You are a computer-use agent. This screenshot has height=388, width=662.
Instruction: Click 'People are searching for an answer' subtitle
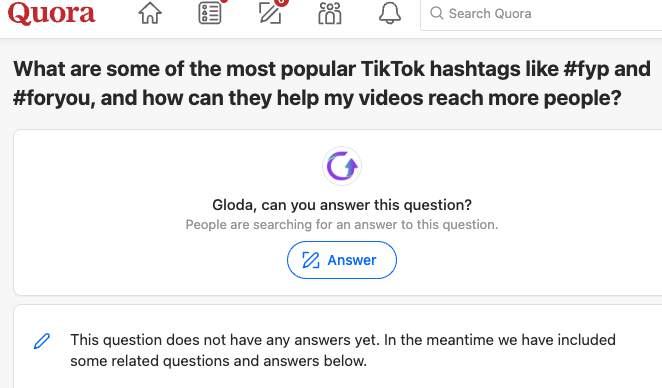[342, 225]
